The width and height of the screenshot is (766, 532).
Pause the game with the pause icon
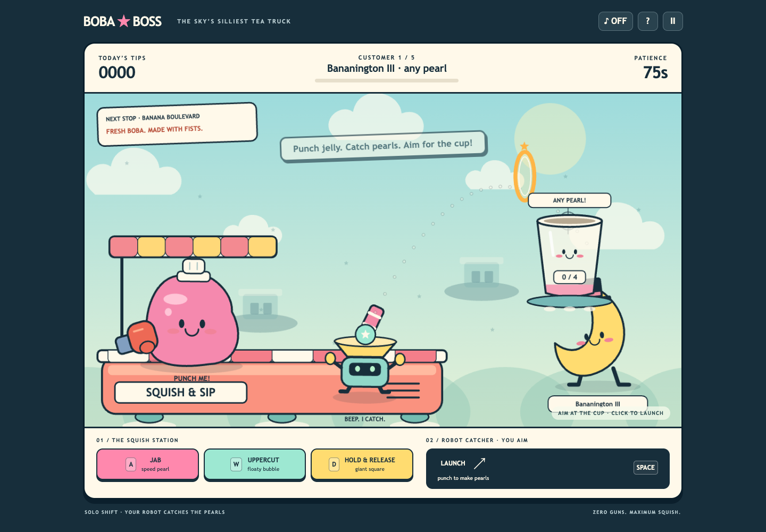click(x=673, y=21)
